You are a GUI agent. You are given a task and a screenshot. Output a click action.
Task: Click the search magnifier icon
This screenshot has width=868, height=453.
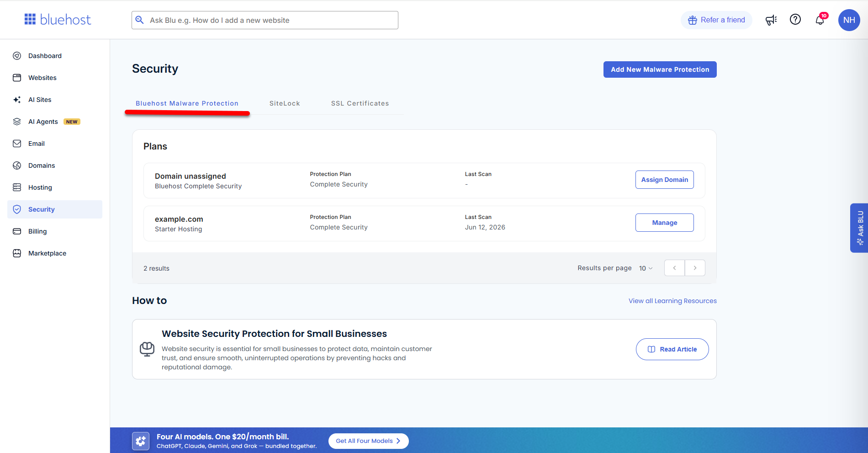(140, 20)
